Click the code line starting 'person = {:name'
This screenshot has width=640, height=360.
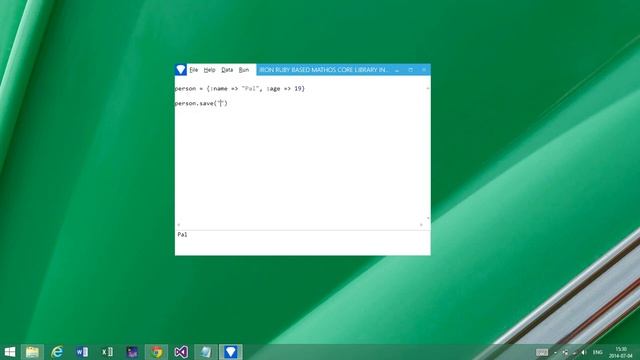click(240, 88)
